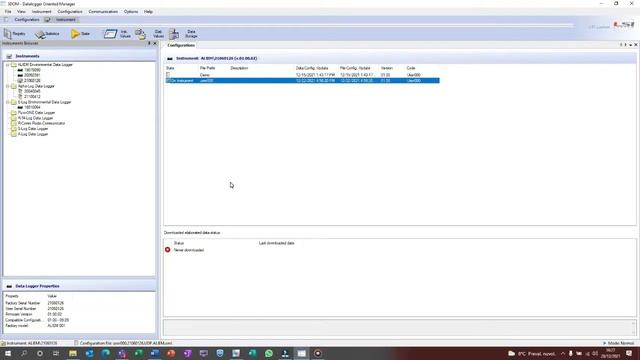The image size is (640, 360).
Task: Sort by the Version column header
Action: [x=387, y=68]
